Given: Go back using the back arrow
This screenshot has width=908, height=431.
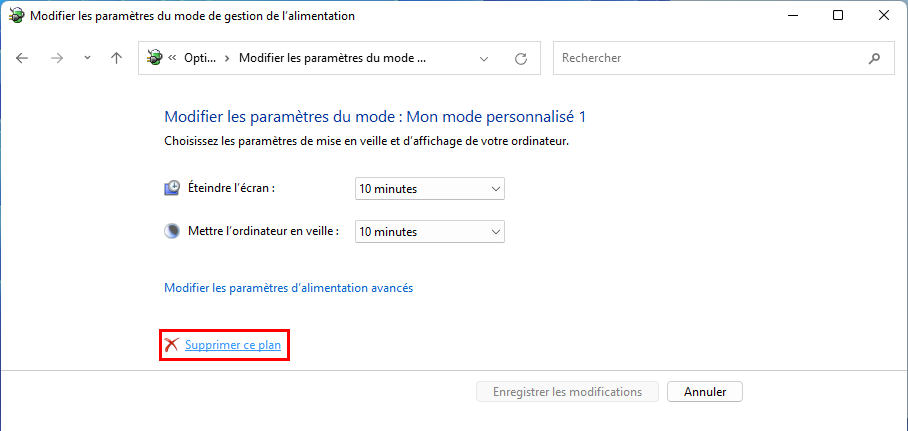Looking at the screenshot, I should pos(22,58).
